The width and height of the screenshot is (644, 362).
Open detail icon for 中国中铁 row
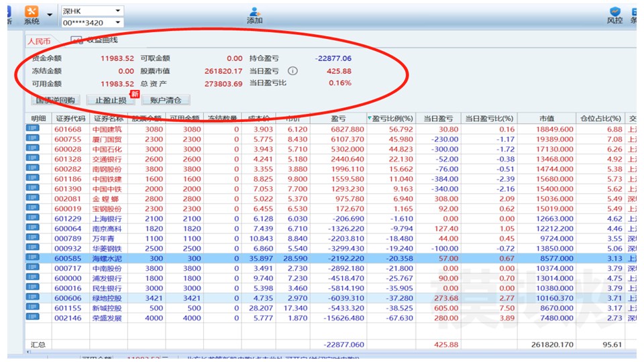(x=32, y=188)
